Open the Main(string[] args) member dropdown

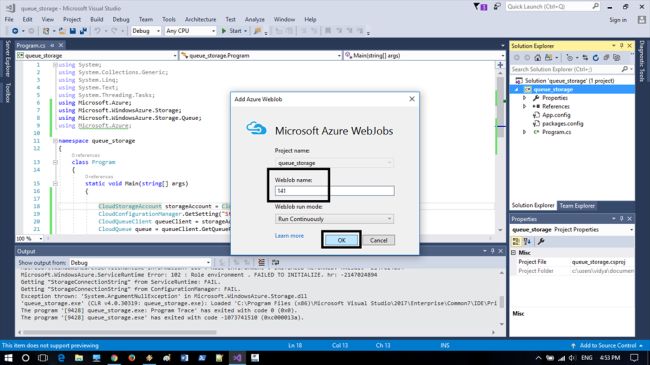click(424, 56)
